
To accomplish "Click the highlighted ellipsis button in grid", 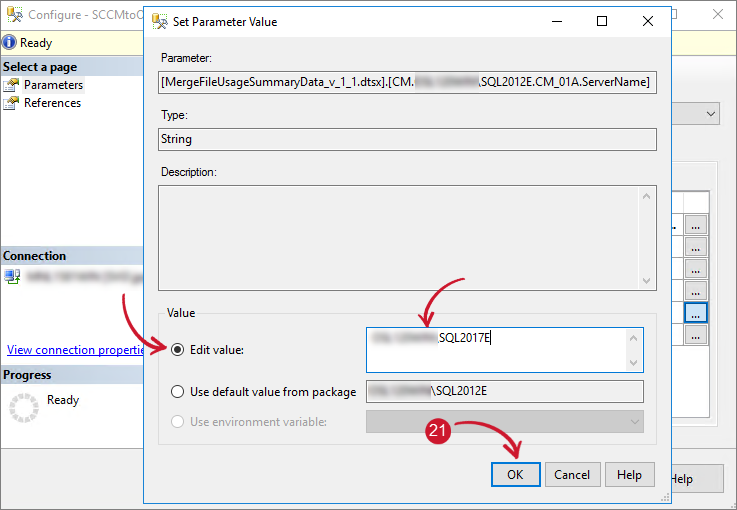I will click(696, 313).
